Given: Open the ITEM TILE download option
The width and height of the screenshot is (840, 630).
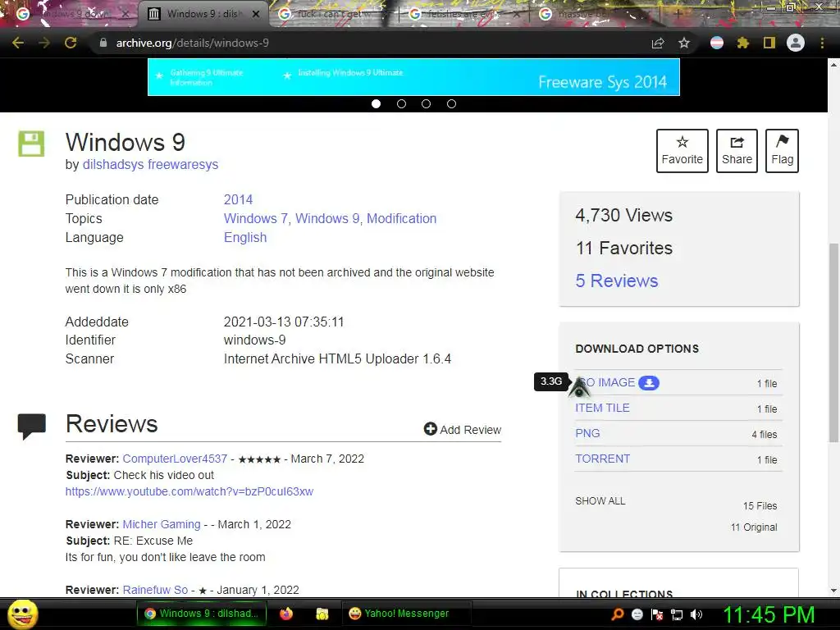Looking at the screenshot, I should 603,409.
